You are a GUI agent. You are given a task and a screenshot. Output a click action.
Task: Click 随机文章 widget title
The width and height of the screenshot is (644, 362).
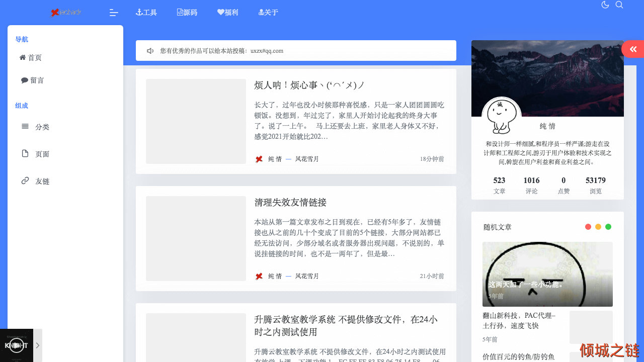coord(498,227)
